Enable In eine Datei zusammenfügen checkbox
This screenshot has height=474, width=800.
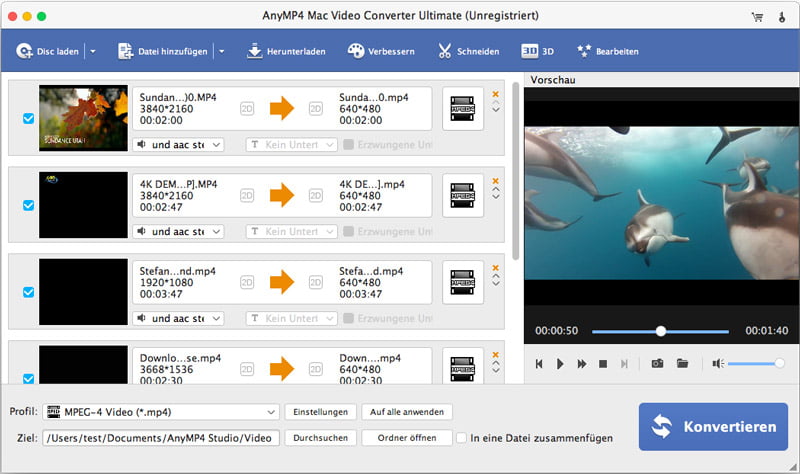coord(461,438)
